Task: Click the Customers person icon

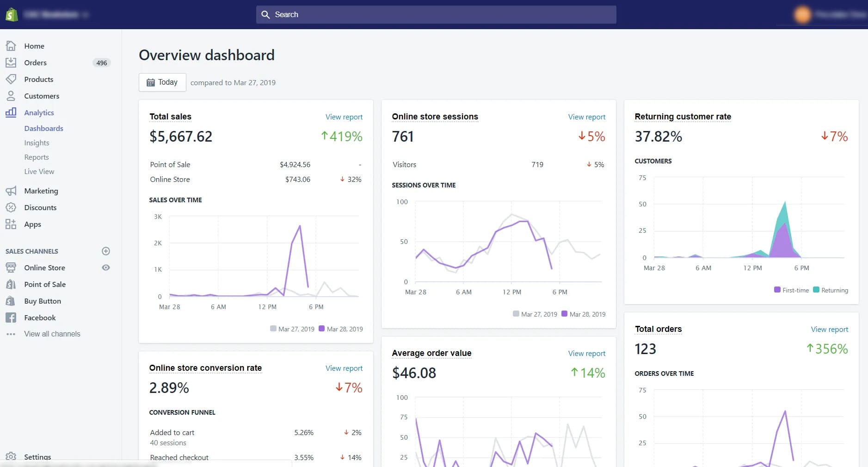Action: [11, 96]
